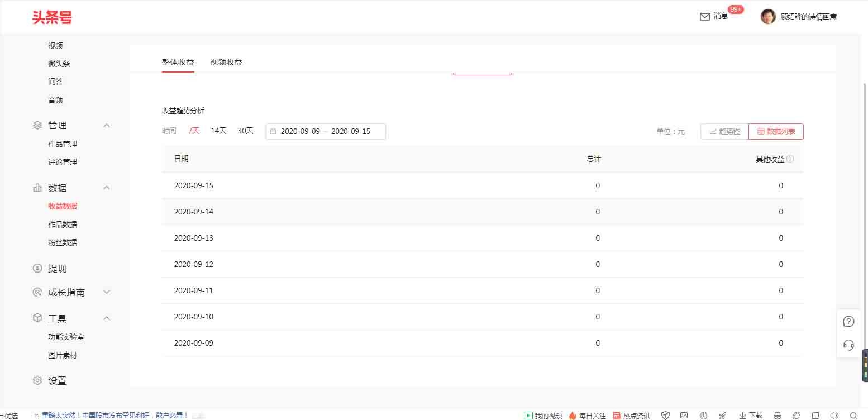This screenshot has height=420, width=868.
Task: Switch to the 视频收益 tab
Action: [x=226, y=62]
